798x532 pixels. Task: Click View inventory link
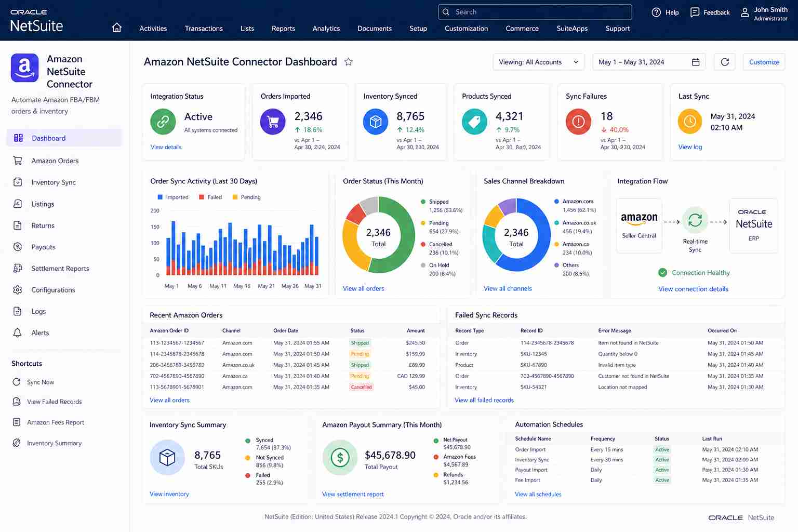[x=169, y=494]
